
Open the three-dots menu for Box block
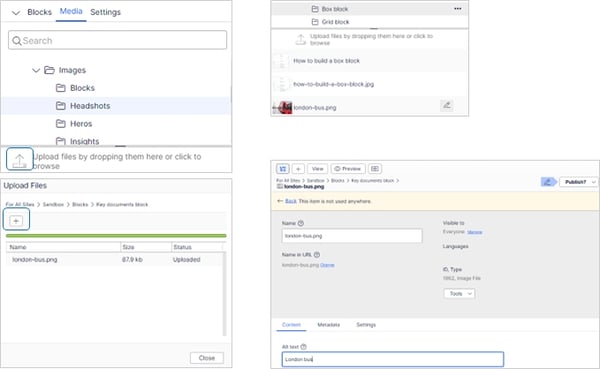click(x=458, y=8)
